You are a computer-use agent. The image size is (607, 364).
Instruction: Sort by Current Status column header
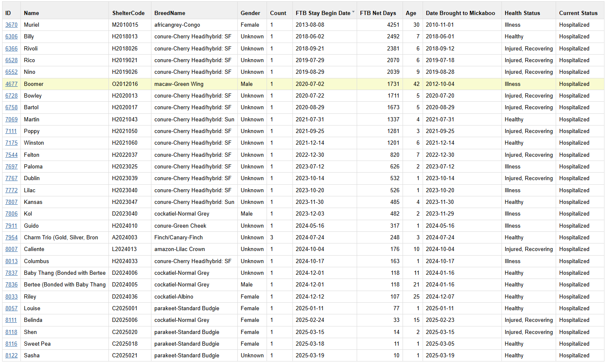(x=578, y=13)
